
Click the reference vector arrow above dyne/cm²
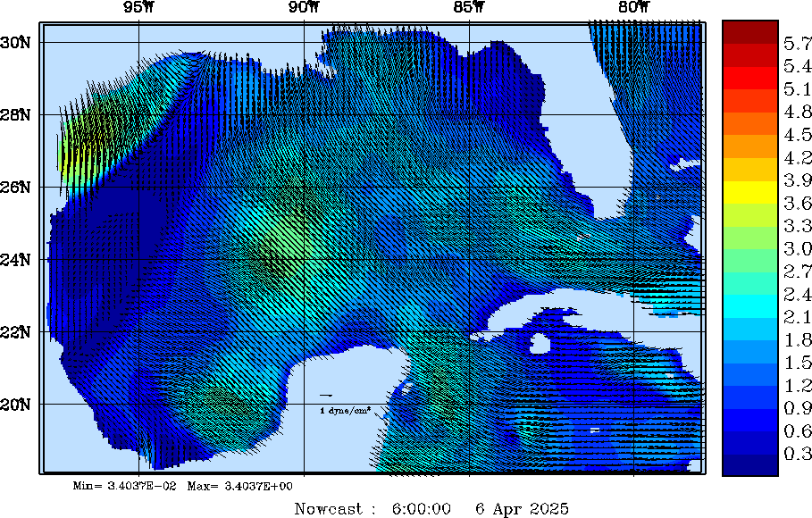pos(326,396)
